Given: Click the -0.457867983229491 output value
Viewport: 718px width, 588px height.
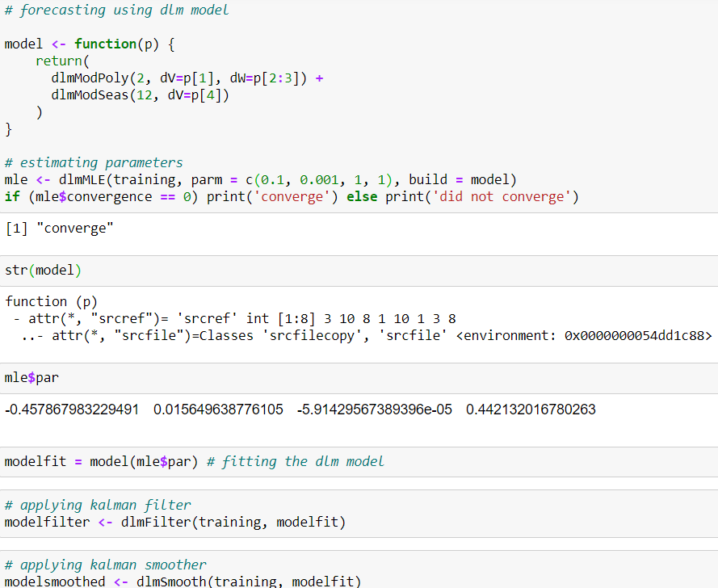Looking at the screenshot, I should tap(72, 409).
